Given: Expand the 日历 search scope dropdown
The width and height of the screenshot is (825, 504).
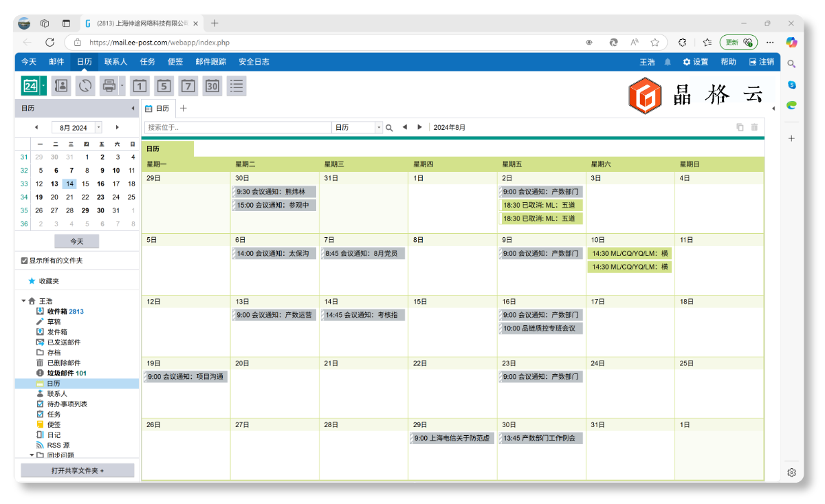Looking at the screenshot, I should click(378, 128).
